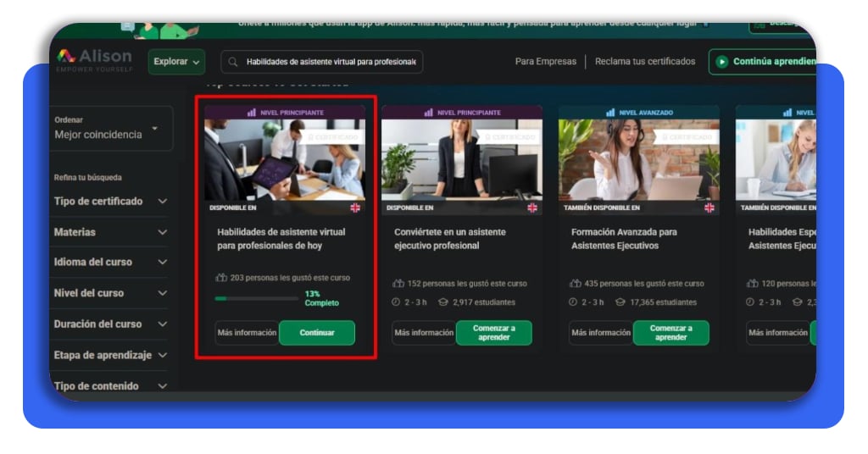The width and height of the screenshot is (868, 454).
Task: Click the 13% course progress bar
Action: [x=257, y=299]
